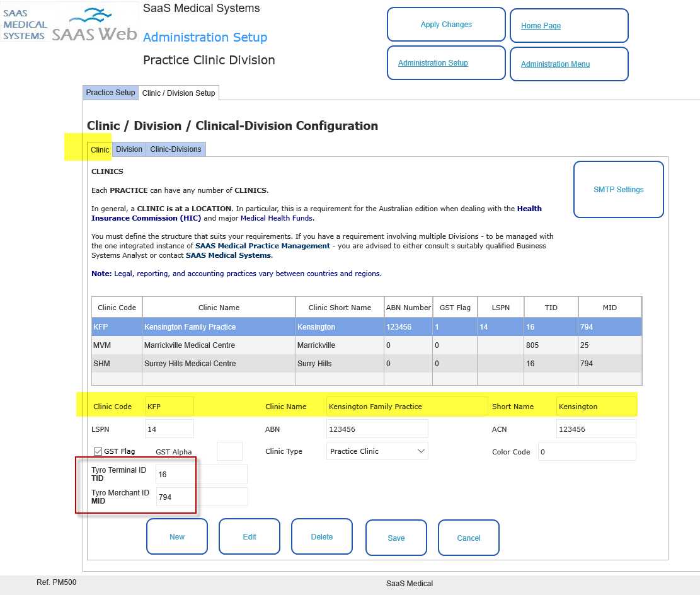Click the Kensington Family Practice table cell
Image resolution: width=700 pixels, height=595 pixels.
(x=219, y=327)
